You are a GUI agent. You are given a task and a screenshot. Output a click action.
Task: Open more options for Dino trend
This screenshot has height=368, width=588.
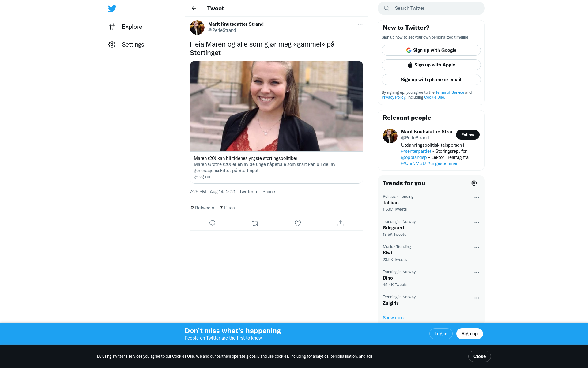pyautogui.click(x=477, y=273)
